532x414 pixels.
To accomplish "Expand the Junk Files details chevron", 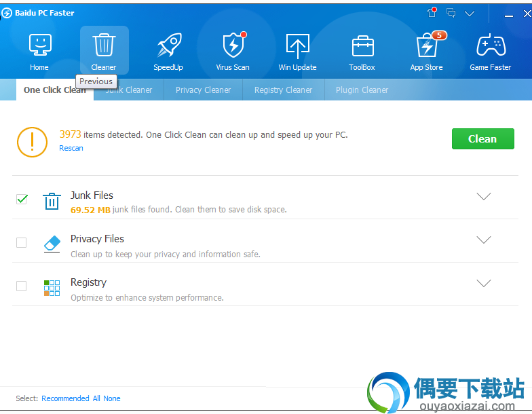I will (484, 197).
